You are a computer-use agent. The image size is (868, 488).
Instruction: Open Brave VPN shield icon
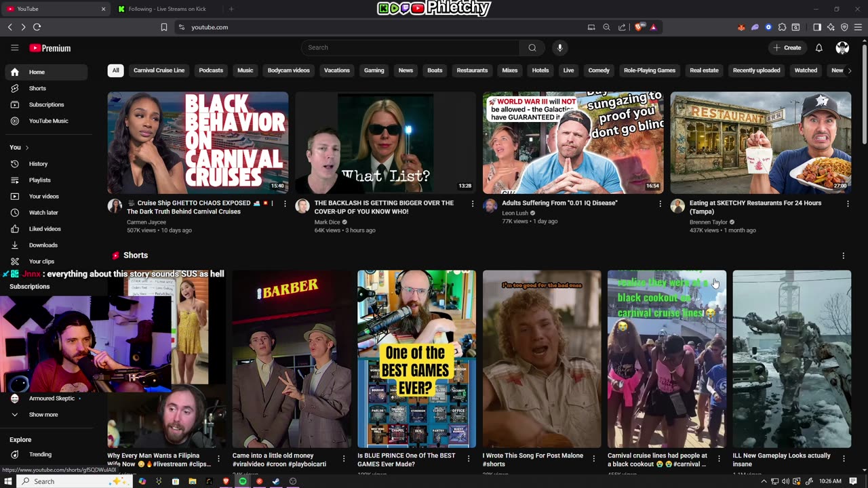[844, 27]
